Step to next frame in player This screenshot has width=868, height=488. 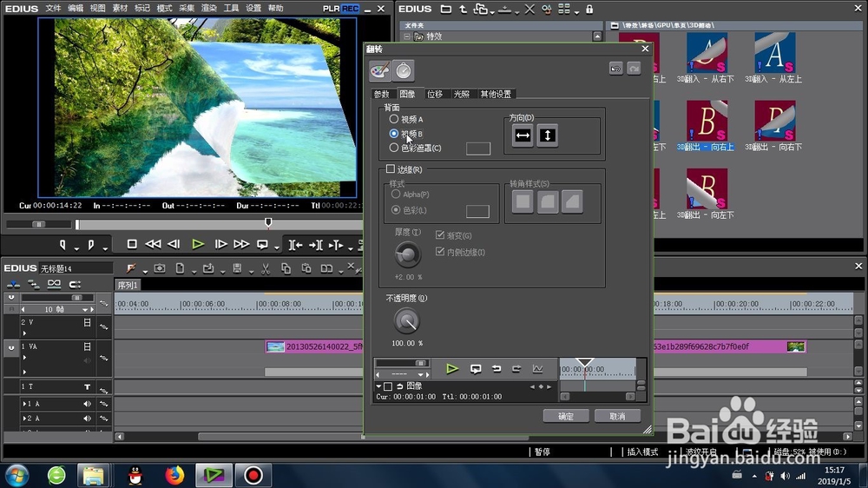pyautogui.click(x=220, y=244)
